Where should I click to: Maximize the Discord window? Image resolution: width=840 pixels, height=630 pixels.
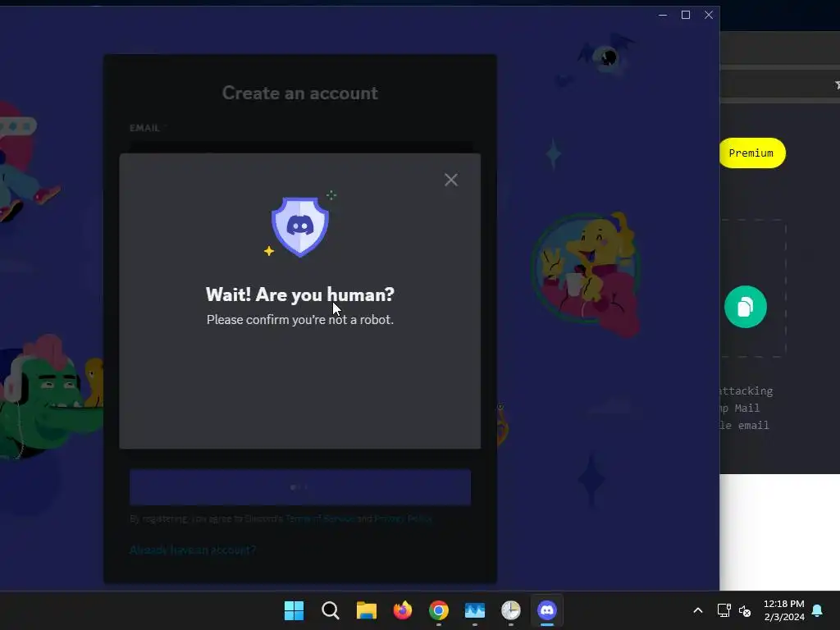tap(685, 15)
